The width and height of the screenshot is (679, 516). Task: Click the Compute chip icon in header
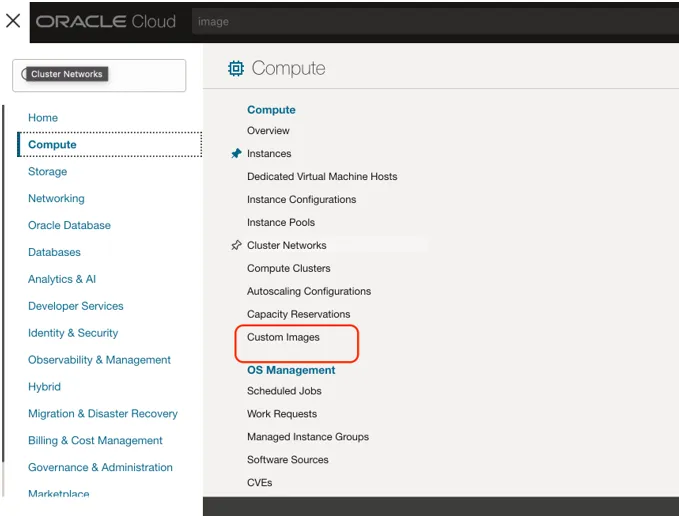tap(236, 68)
